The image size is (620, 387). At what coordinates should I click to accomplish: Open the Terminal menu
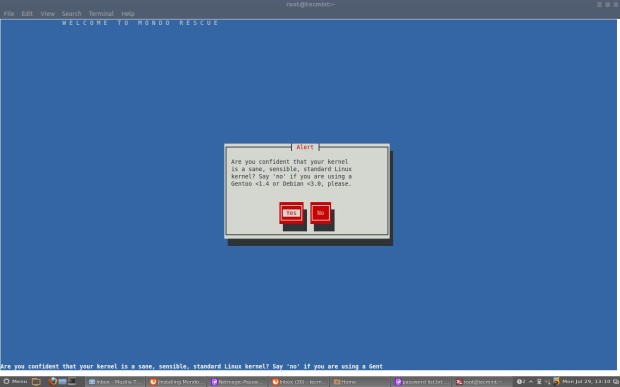[101, 13]
